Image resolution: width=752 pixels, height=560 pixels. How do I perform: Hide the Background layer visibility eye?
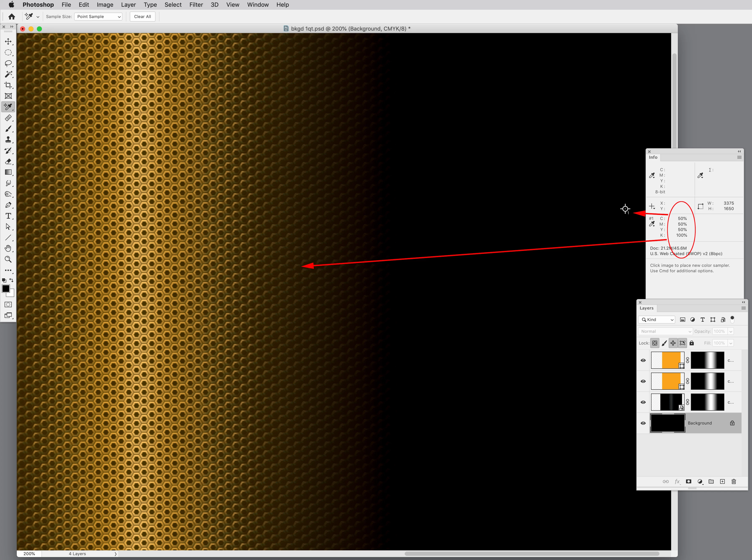coord(643,423)
